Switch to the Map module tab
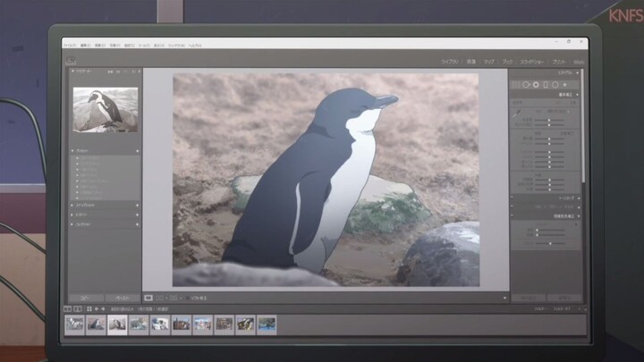 pos(488,62)
